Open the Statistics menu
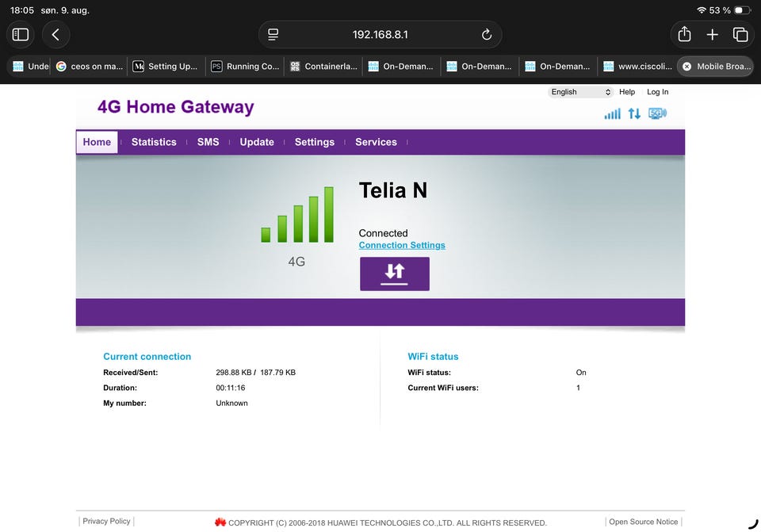 click(x=154, y=142)
